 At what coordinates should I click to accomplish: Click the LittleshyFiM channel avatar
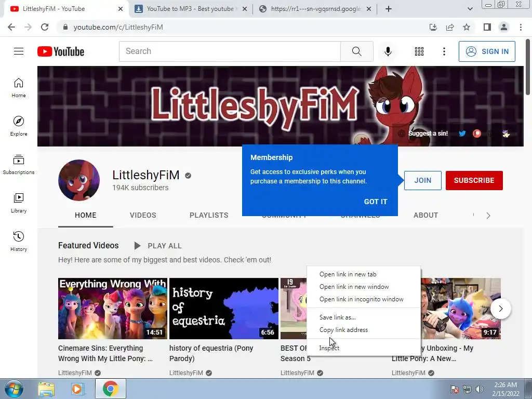click(x=79, y=180)
